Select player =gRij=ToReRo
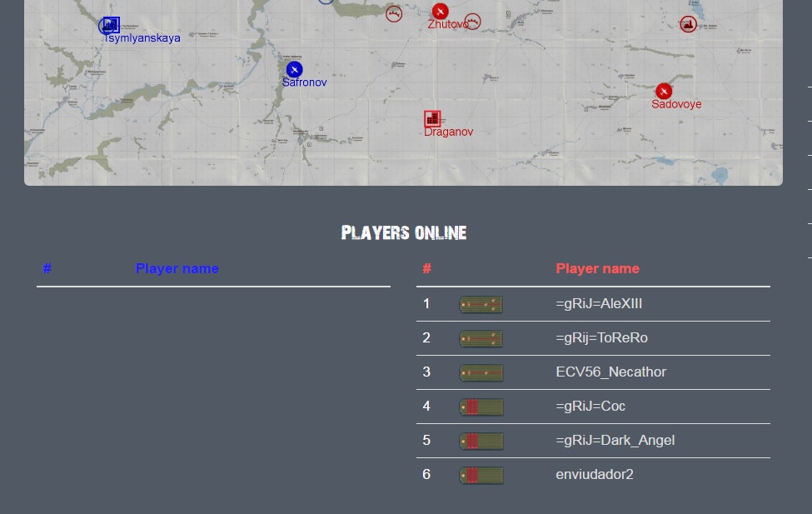Screen dimensions: 812x514 tap(602, 338)
